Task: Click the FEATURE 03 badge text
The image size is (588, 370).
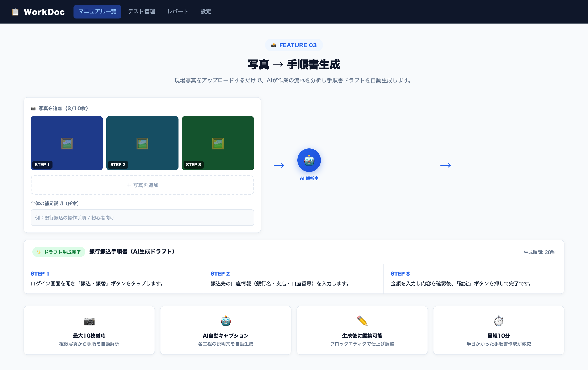Action: [298, 45]
